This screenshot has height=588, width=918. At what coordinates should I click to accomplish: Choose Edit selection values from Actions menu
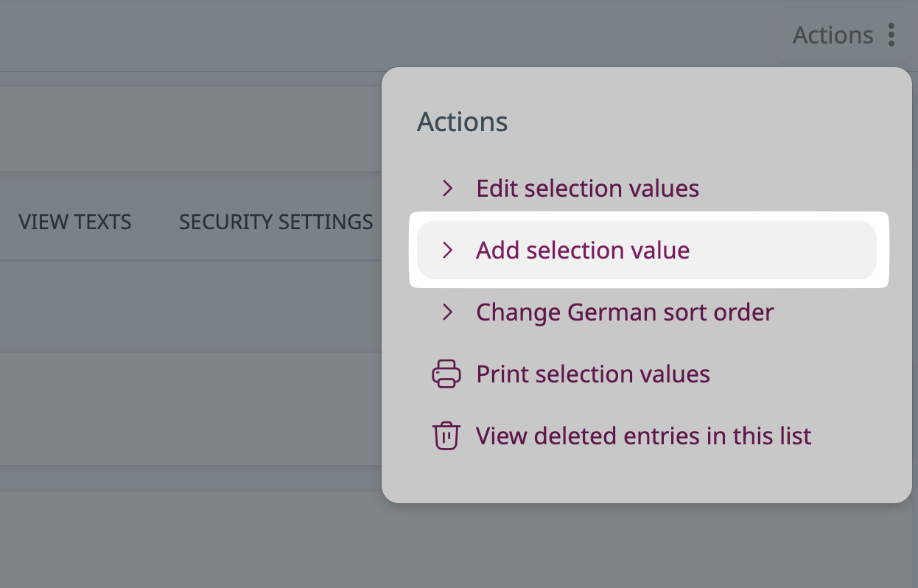[x=588, y=188]
